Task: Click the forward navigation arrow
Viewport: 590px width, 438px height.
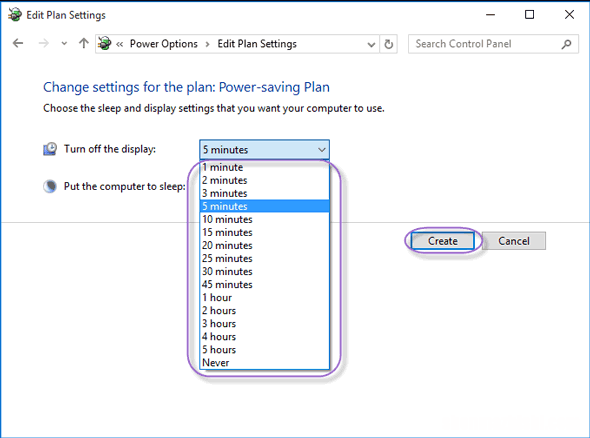Action: [44, 43]
